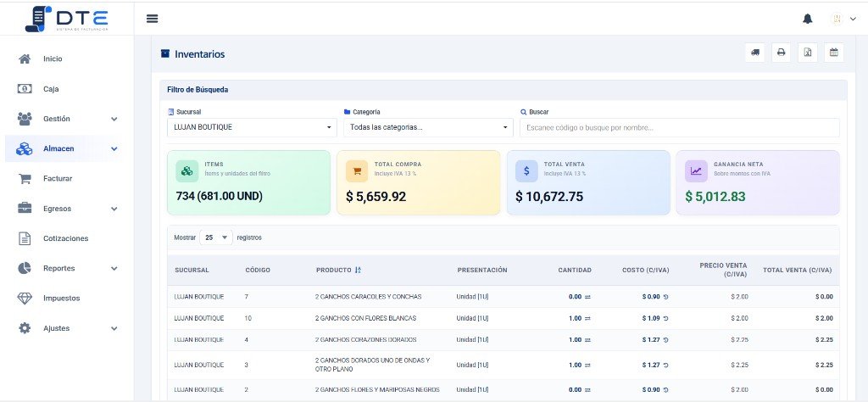Click the GANANCIA NETA $ 5,012.83 card
Screen dimensions: 868x402
tap(758, 182)
